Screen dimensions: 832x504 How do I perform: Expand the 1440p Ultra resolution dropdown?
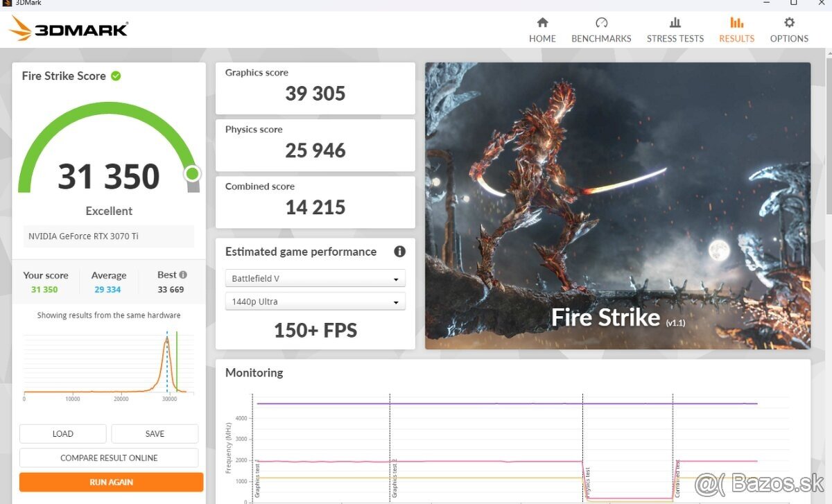point(315,302)
